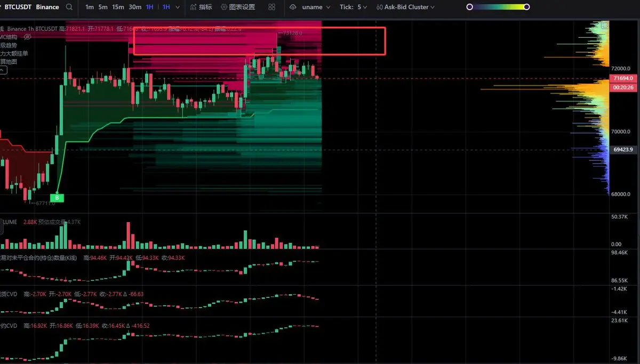640x364 pixels.
Task: Click the 预估成交量 4.37K label
Action: tap(59, 222)
